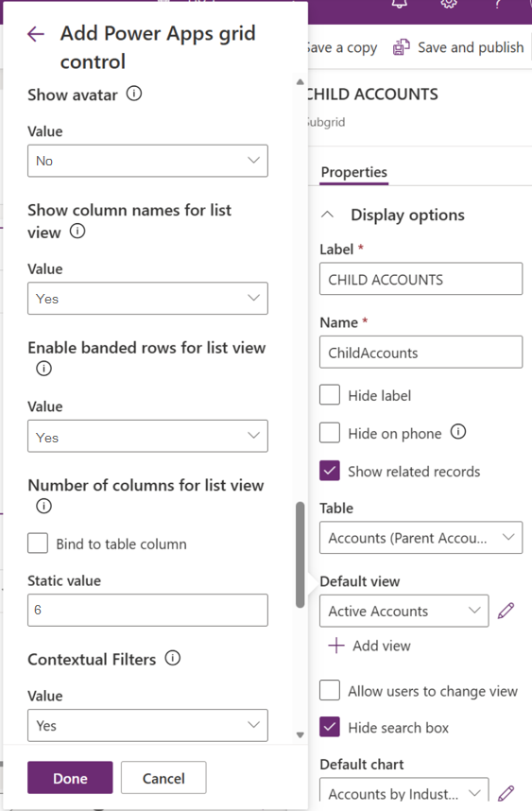Click the dialog scrollbar down arrow

(300, 735)
